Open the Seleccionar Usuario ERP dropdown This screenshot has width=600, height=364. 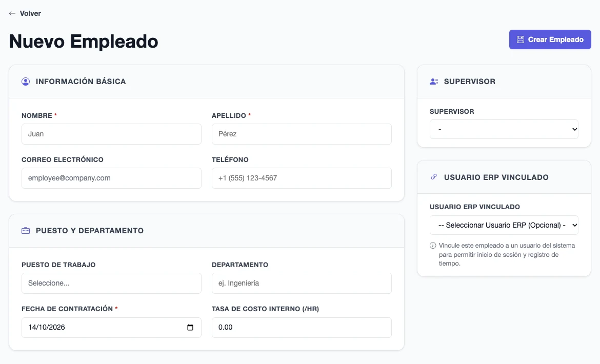tap(504, 225)
